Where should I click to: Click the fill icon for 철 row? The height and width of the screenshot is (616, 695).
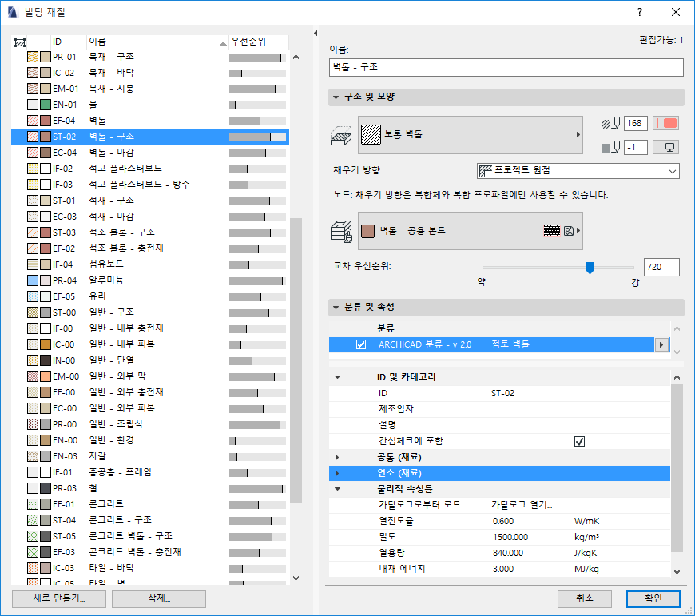(x=33, y=488)
